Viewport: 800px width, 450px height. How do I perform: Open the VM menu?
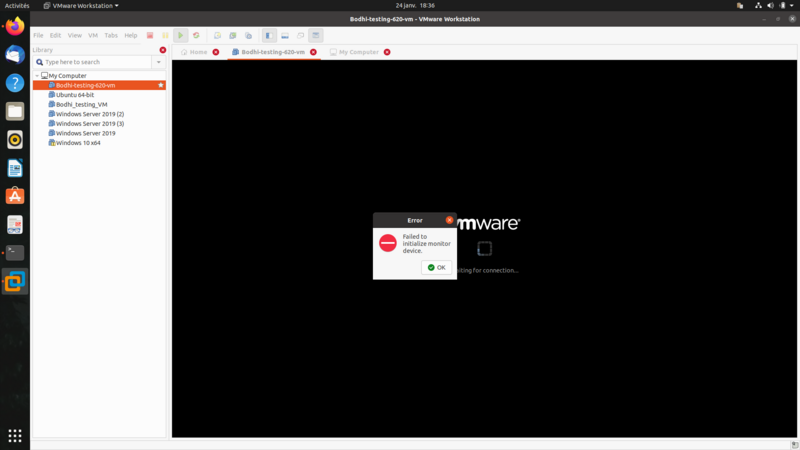coord(93,35)
